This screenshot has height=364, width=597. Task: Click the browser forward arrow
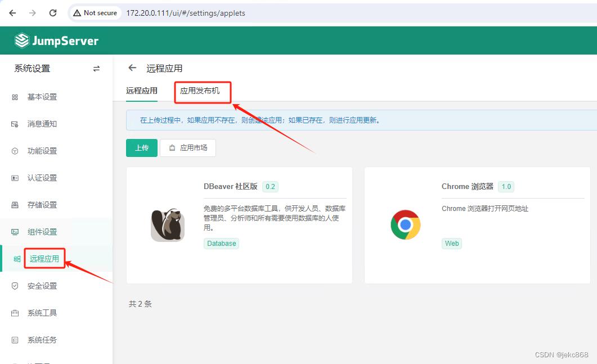tap(33, 13)
